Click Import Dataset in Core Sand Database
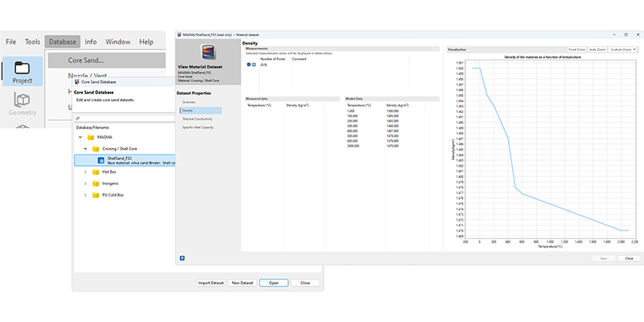Screen dimensions: 644x322 pyautogui.click(x=211, y=283)
